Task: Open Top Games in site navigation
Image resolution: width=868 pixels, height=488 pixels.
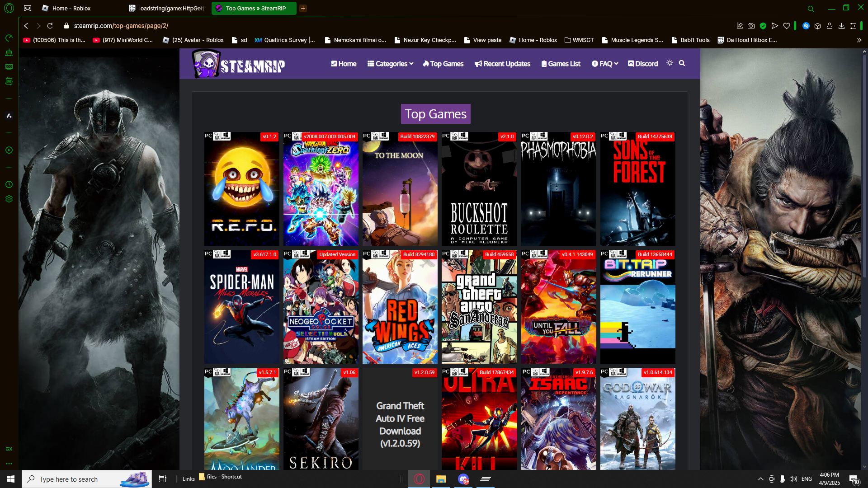Action: tap(443, 64)
